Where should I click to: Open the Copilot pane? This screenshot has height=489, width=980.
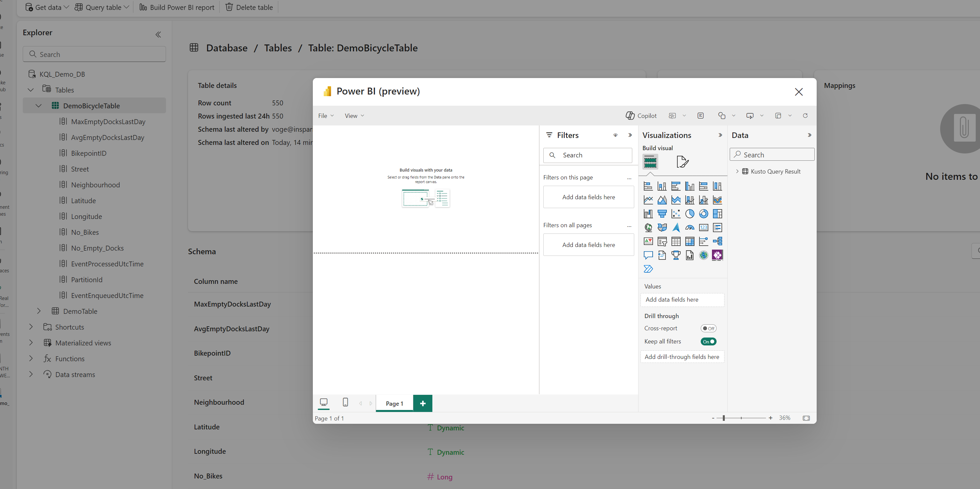641,116
